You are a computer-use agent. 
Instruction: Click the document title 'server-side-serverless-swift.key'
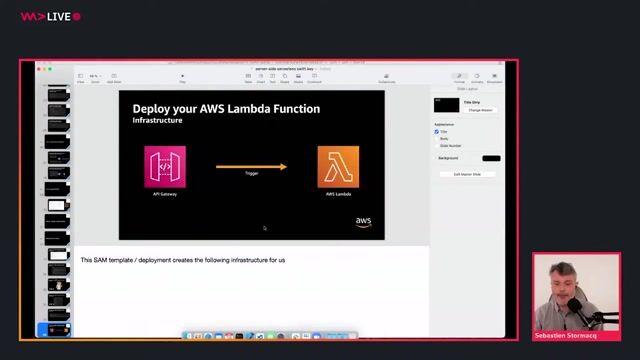pos(284,69)
